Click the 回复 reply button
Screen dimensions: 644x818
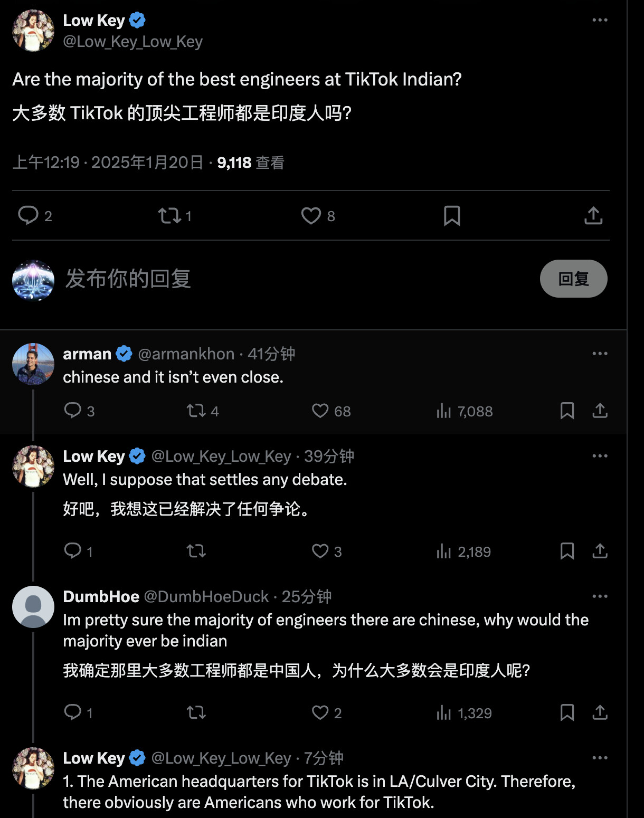(x=573, y=279)
